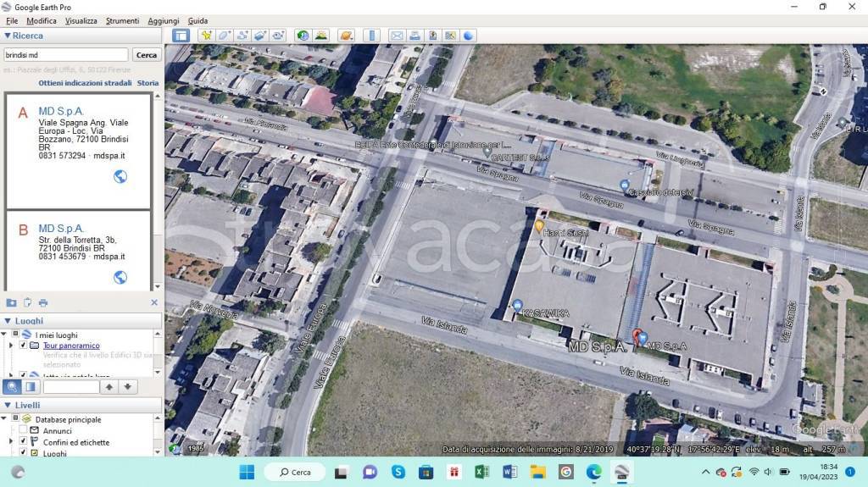The image size is (868, 487).
Task: Uncheck the Confini ed etichette layer
Action: (23, 441)
